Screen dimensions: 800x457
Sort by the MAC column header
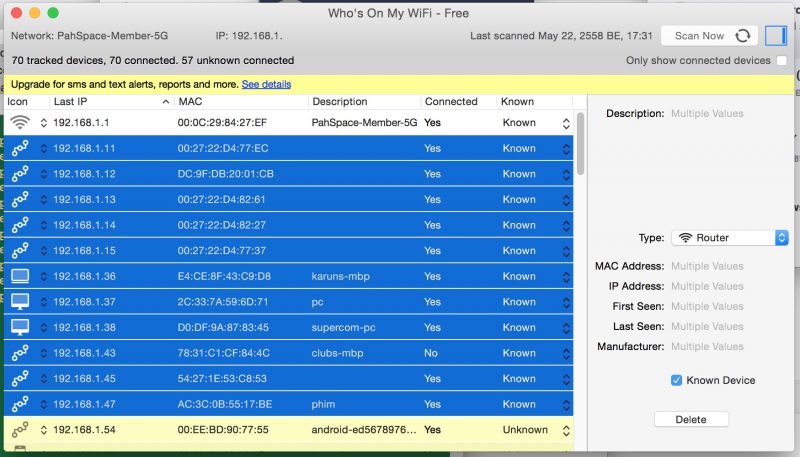(240, 102)
